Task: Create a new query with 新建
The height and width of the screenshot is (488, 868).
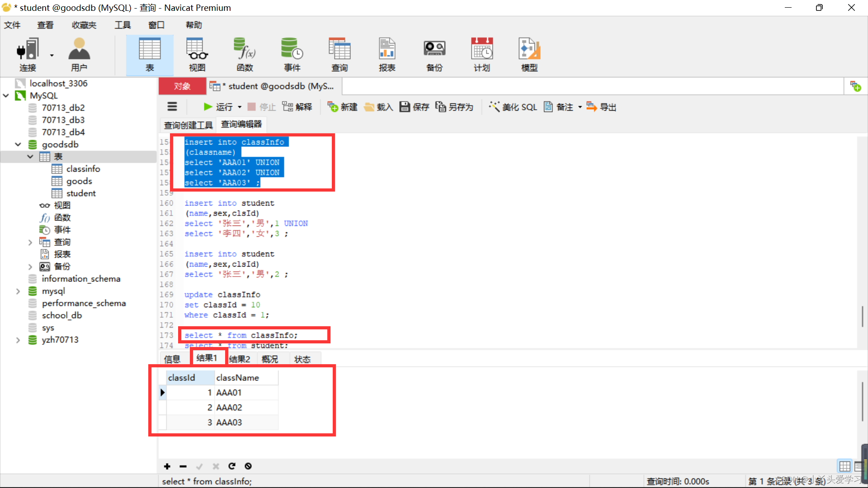Action: click(x=342, y=107)
